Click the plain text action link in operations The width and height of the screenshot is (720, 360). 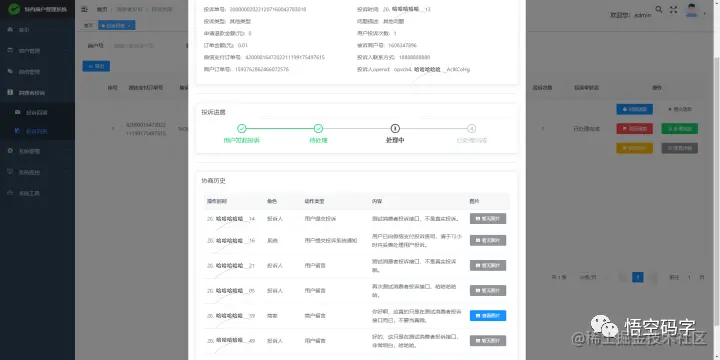680,109
